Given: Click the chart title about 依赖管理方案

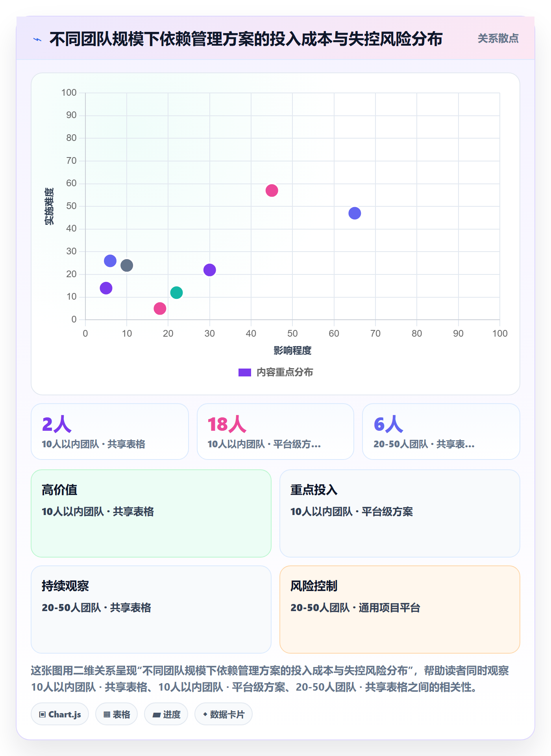Looking at the screenshot, I should click(x=246, y=39).
